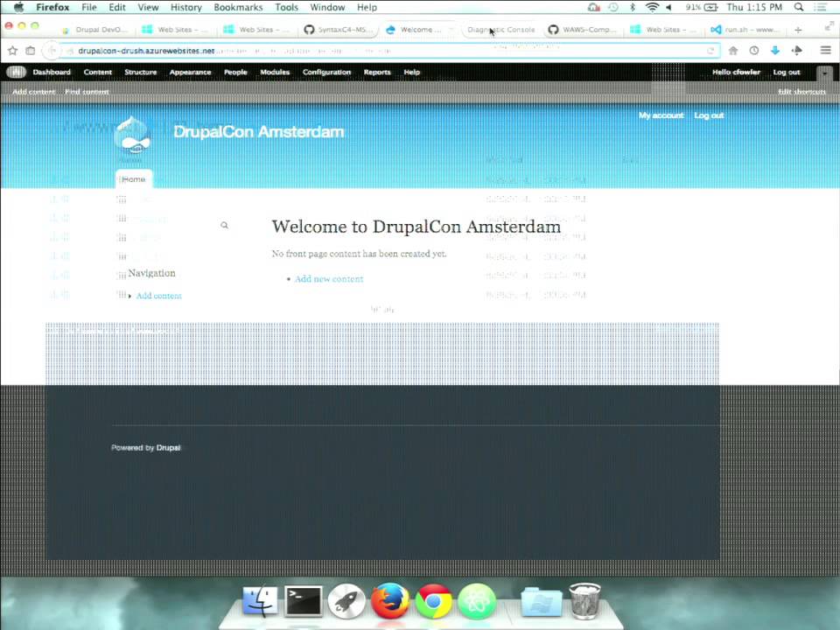The image size is (840, 630).
Task: Open the Edit menu
Action: tap(116, 8)
